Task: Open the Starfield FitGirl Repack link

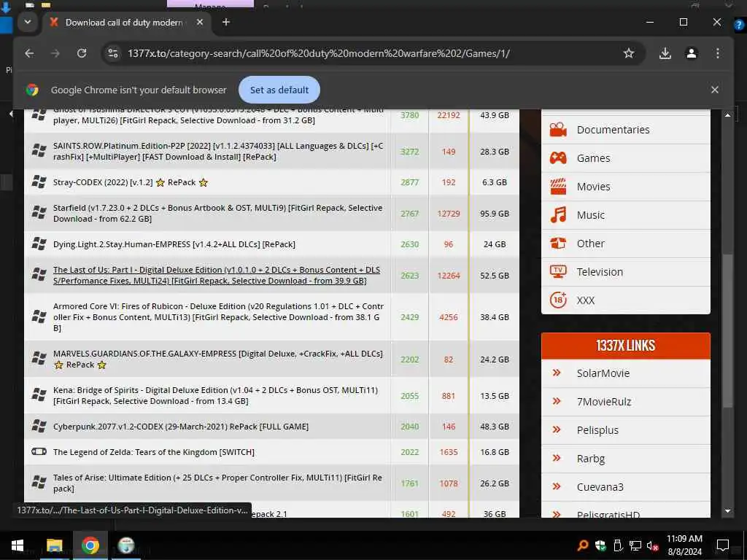Action: 217,214
